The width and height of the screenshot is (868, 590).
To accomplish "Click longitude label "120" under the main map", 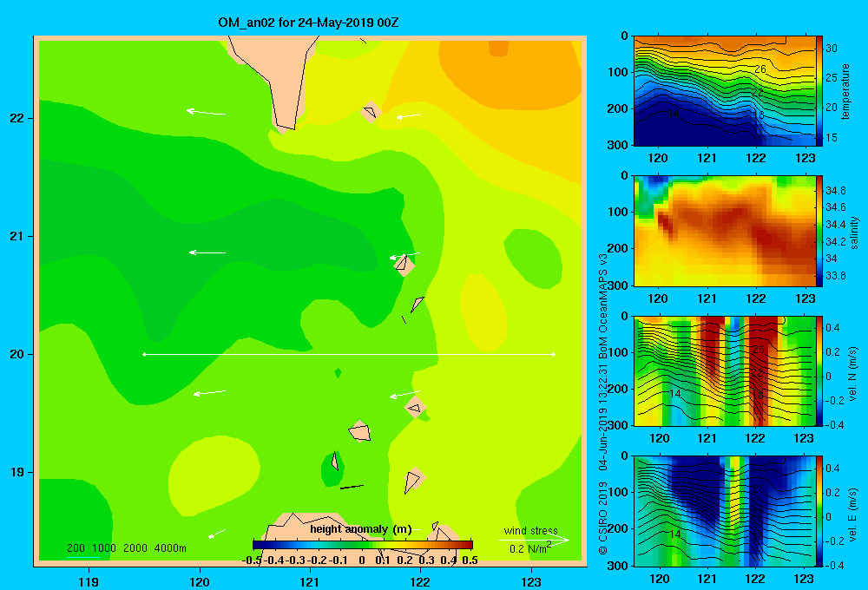I will (x=200, y=581).
